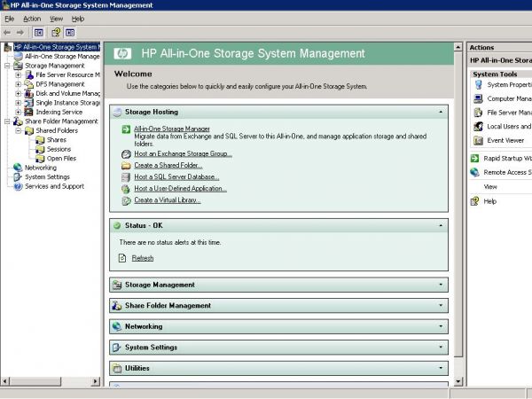Collapse the Storage Hosting section
The height and width of the screenshot is (399, 532).
click(x=441, y=113)
